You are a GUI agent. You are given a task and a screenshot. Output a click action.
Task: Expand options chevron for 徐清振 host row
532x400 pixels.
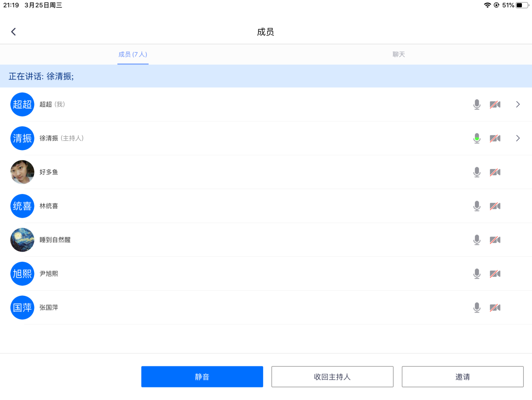(x=518, y=138)
